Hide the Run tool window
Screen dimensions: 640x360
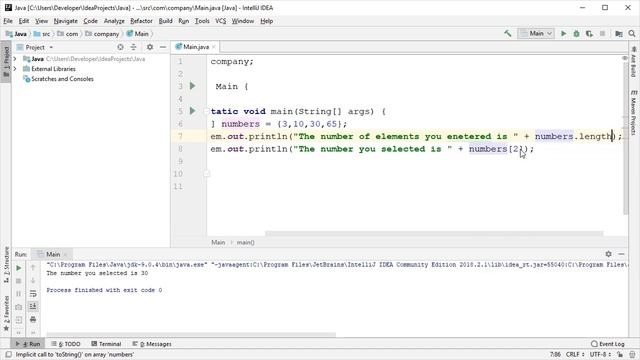tap(621, 254)
